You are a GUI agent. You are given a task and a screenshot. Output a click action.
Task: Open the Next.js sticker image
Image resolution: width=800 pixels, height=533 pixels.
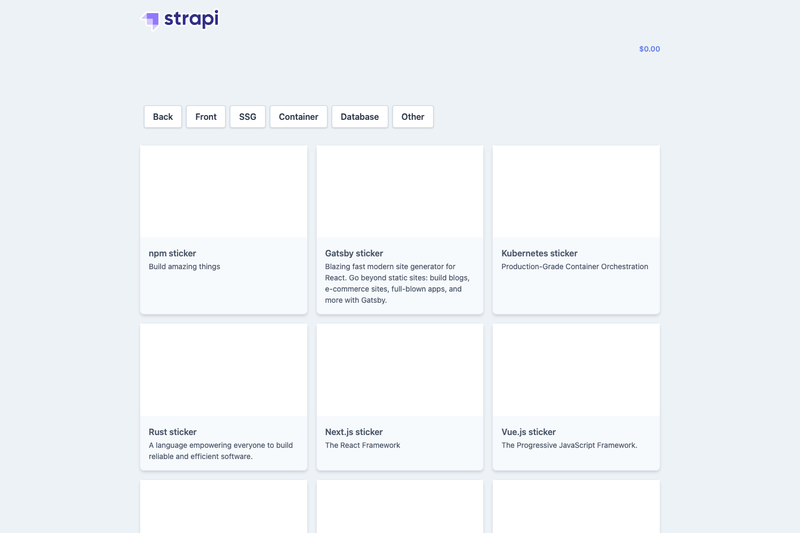pos(400,370)
